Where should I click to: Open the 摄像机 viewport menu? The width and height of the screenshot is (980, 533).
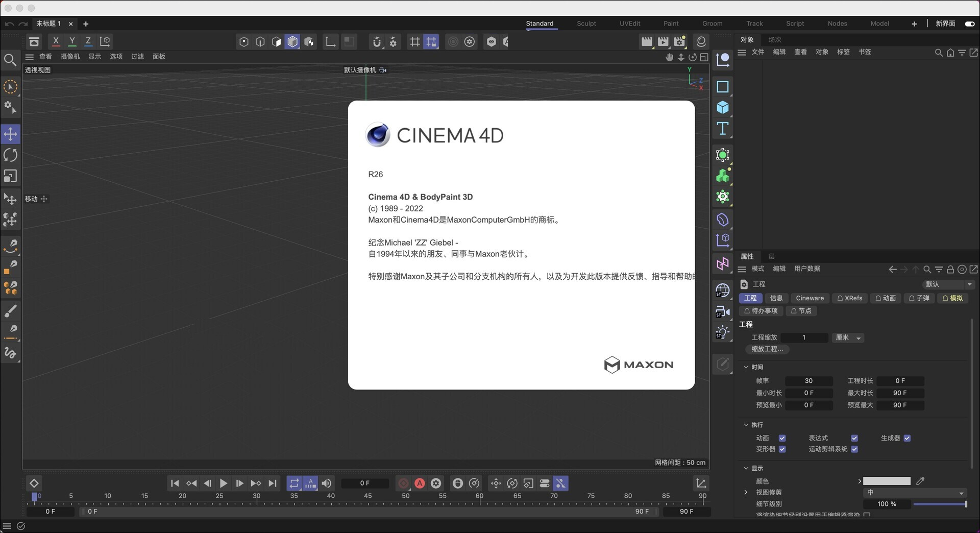[x=70, y=57]
